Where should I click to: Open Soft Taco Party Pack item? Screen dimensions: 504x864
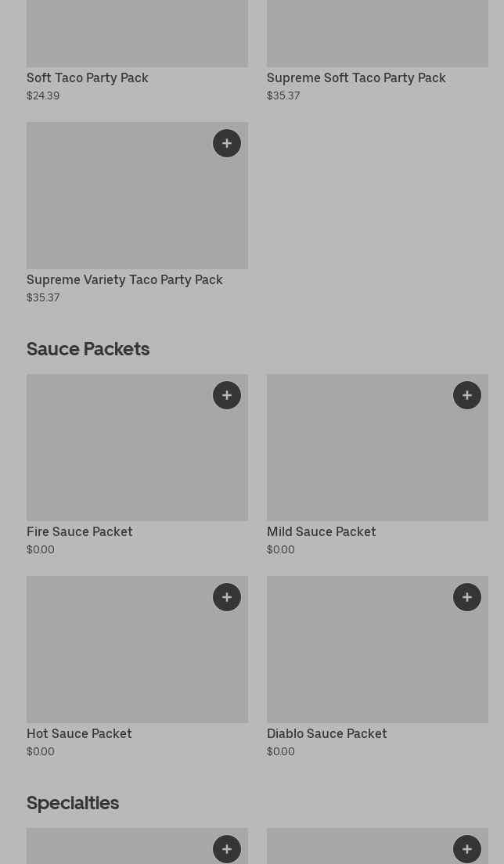click(x=88, y=78)
